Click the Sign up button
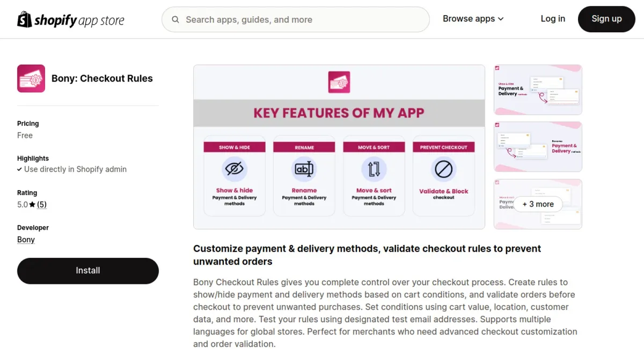 pos(606,19)
